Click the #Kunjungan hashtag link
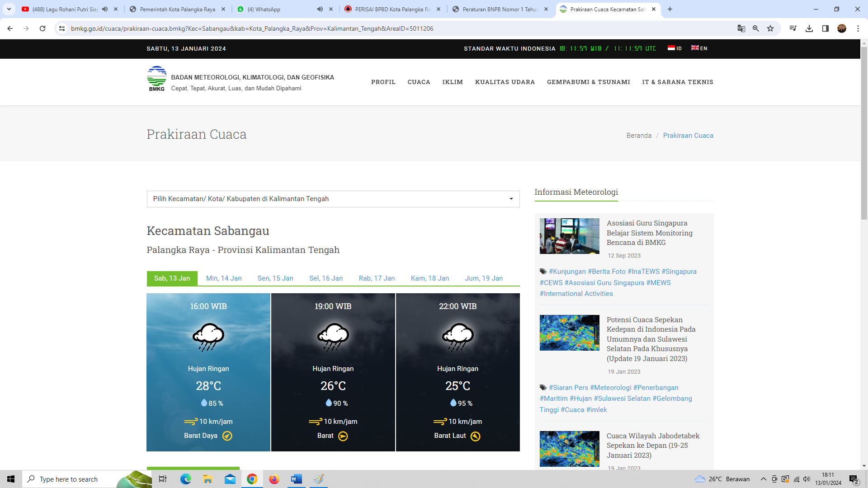 [x=567, y=272]
